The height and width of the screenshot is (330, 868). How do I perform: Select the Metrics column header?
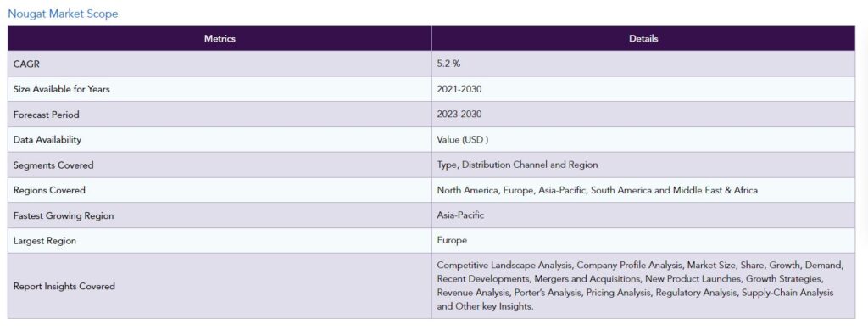pos(220,38)
